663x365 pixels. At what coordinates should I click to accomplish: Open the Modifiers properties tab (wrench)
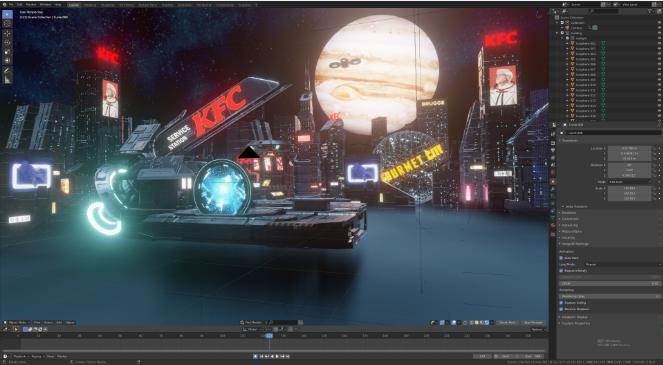click(x=553, y=189)
